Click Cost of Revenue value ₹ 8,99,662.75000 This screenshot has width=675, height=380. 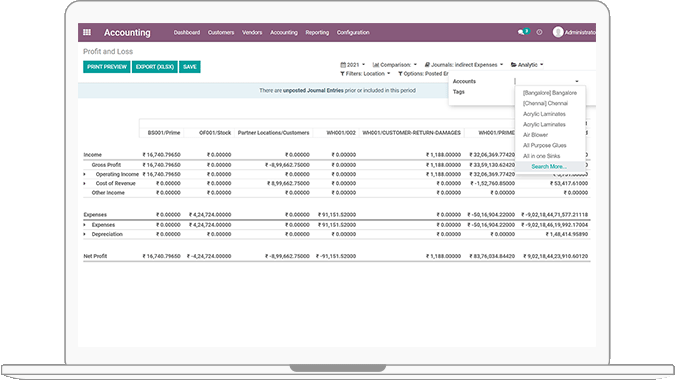tap(287, 183)
